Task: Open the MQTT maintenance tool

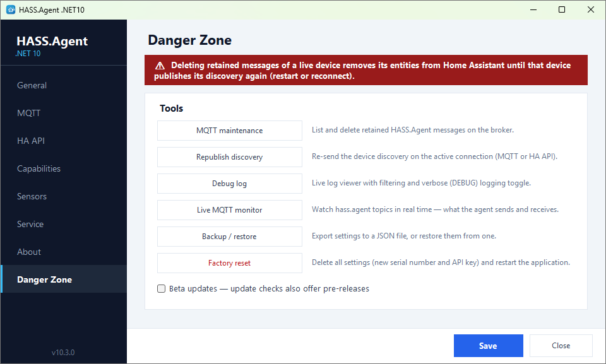Action: [x=230, y=131]
